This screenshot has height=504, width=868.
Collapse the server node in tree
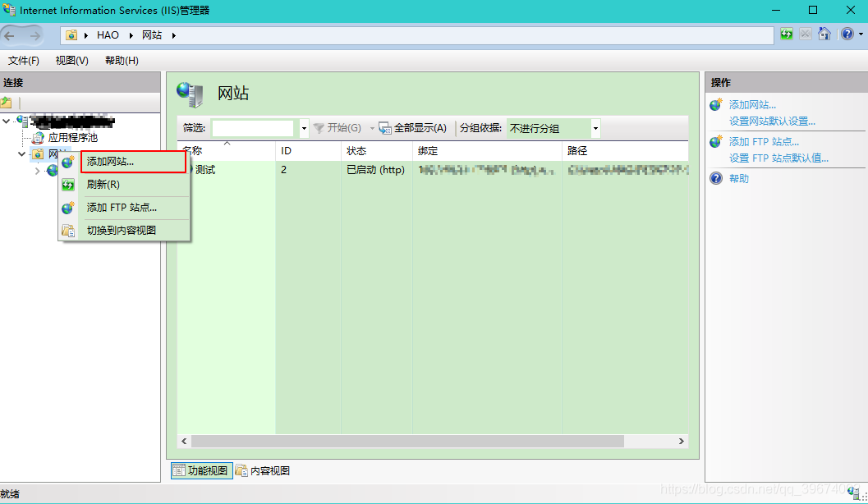click(7, 120)
